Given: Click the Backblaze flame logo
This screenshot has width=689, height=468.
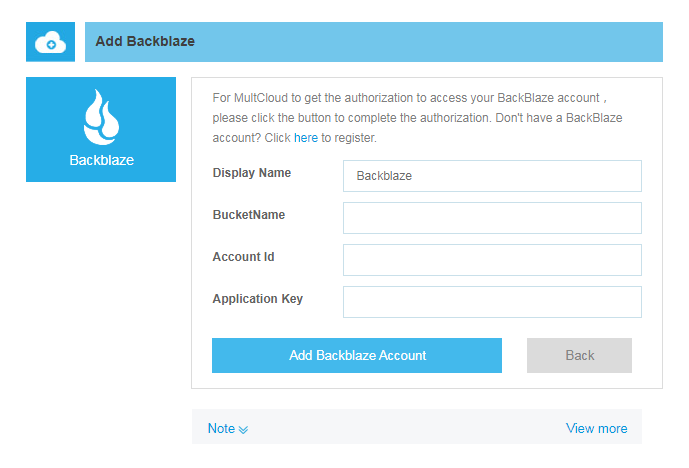Looking at the screenshot, I should 101,118.
